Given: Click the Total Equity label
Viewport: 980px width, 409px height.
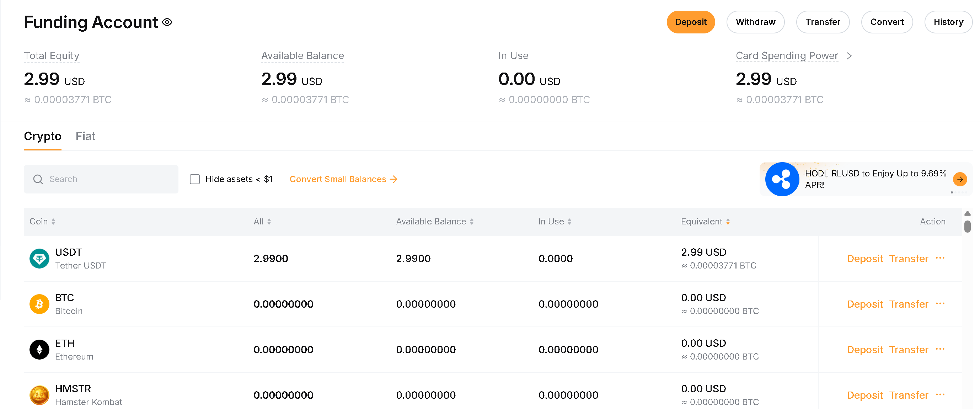Looking at the screenshot, I should (x=51, y=56).
